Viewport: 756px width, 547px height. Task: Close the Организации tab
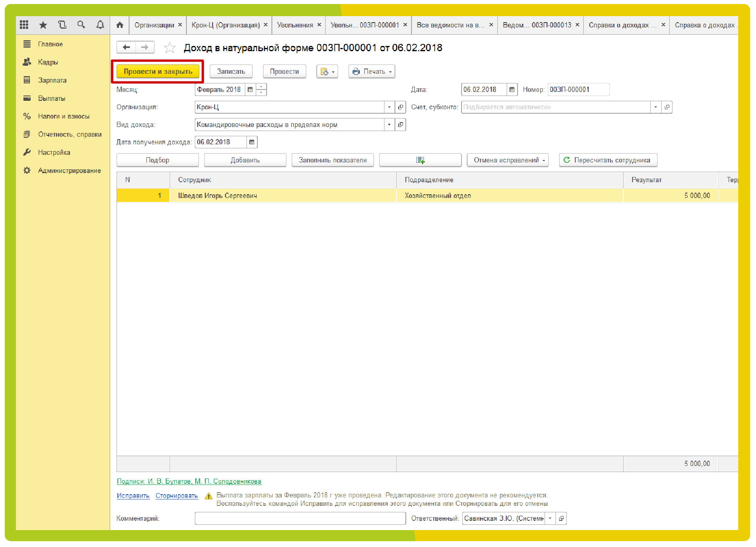pos(180,25)
